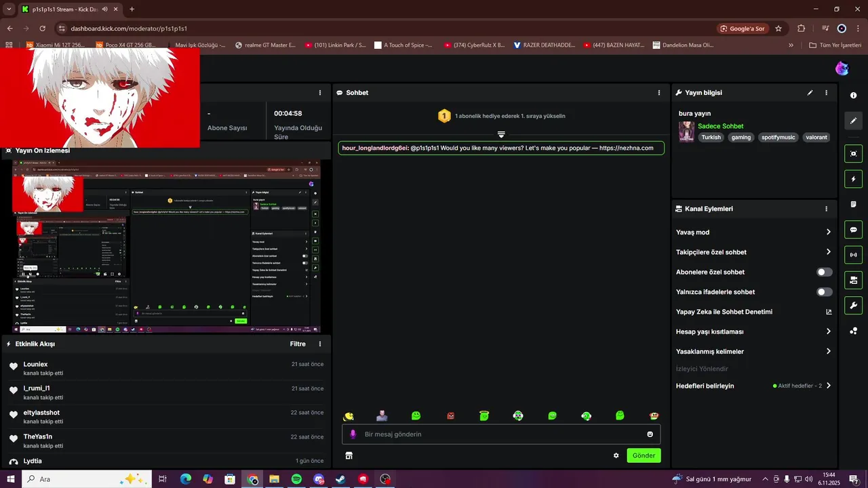The image size is (868, 488).
Task: Send the message with Gönder button
Action: pos(644,455)
